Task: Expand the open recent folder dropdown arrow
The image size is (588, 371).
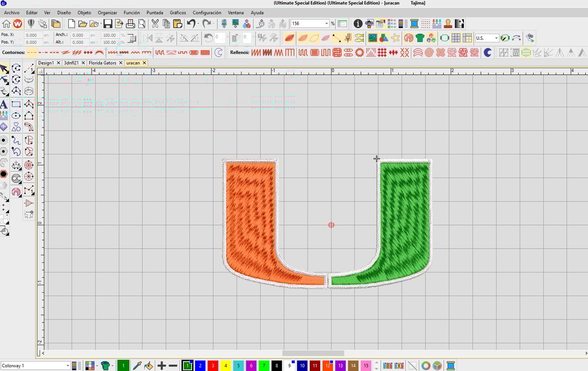Action: (101, 24)
